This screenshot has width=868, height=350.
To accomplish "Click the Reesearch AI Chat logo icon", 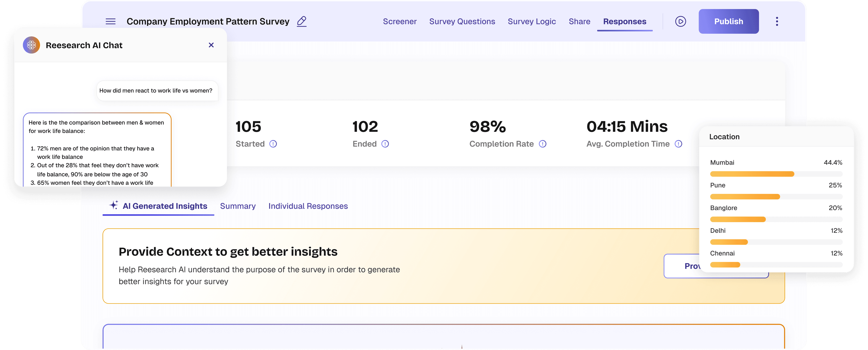I will (x=31, y=45).
